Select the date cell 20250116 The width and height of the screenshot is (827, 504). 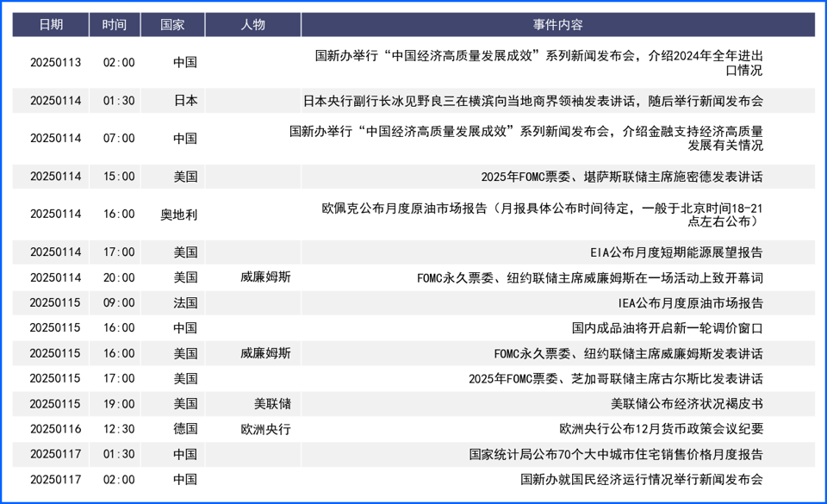[55, 429]
